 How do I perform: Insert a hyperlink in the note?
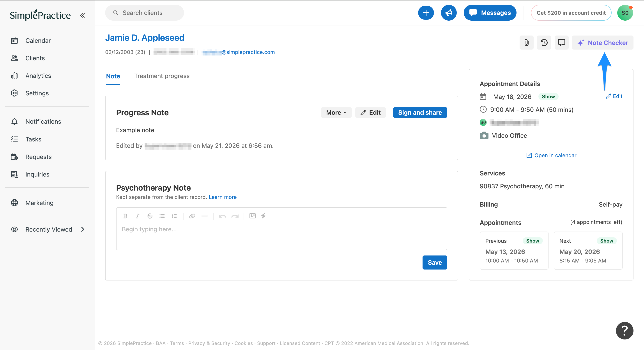coord(192,216)
